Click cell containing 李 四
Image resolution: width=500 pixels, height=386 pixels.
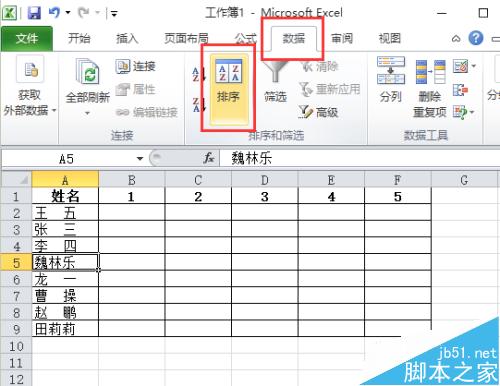click(x=65, y=246)
